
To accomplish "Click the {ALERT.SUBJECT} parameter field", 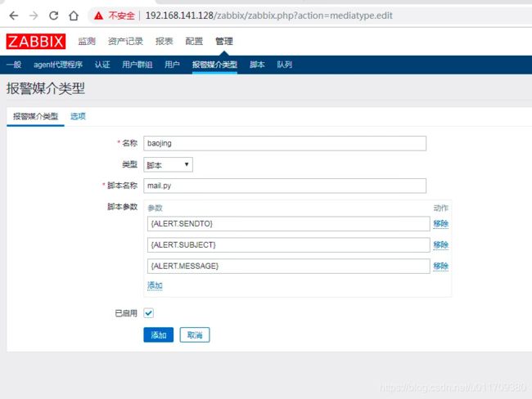I will [x=288, y=244].
